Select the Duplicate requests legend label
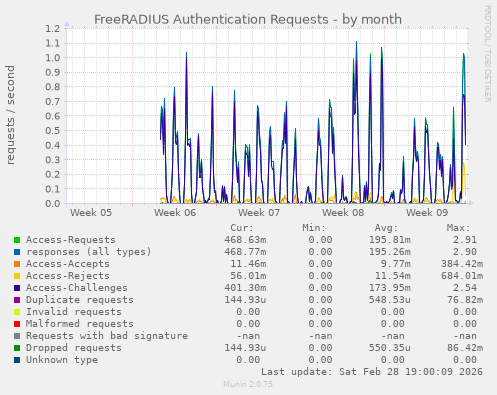Screen dimensions: 497x395 (x=80, y=300)
